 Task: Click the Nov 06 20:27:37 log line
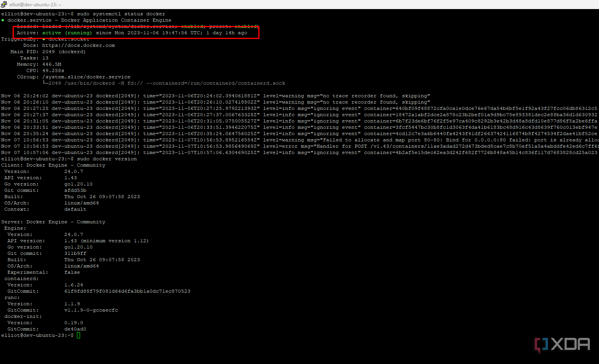(x=299, y=115)
